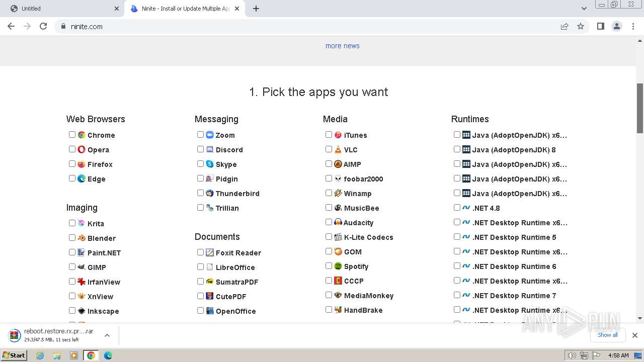Tick the VLC checkbox
The image size is (644, 362).
click(x=329, y=149)
